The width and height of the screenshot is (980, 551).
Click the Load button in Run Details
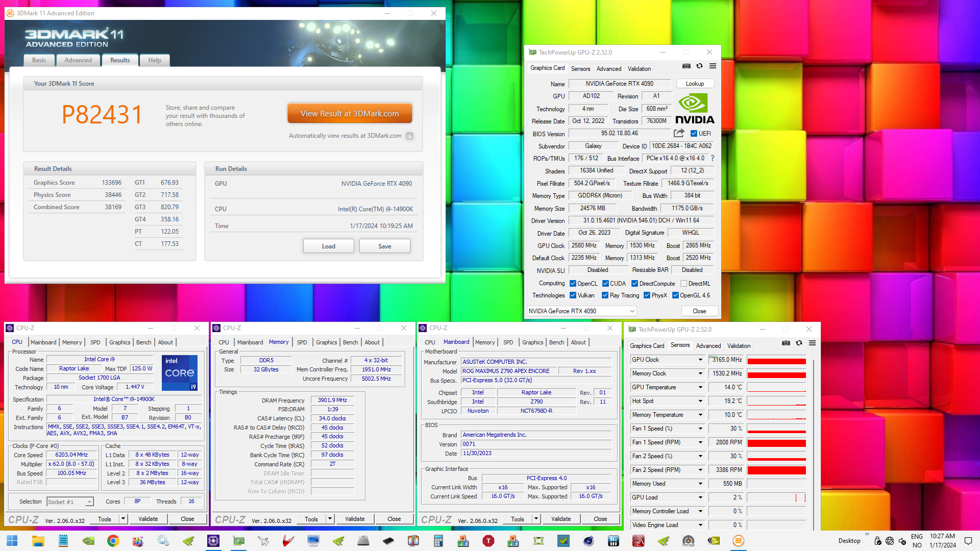pos(329,246)
